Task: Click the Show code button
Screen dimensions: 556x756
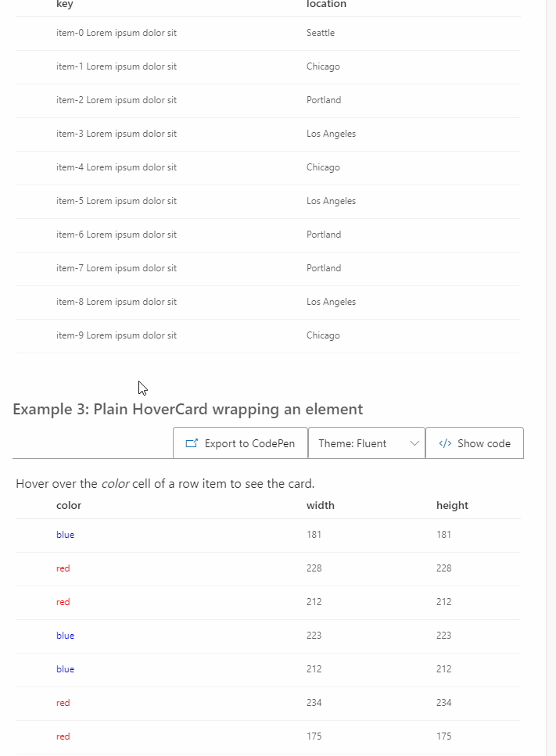Action: click(x=475, y=443)
